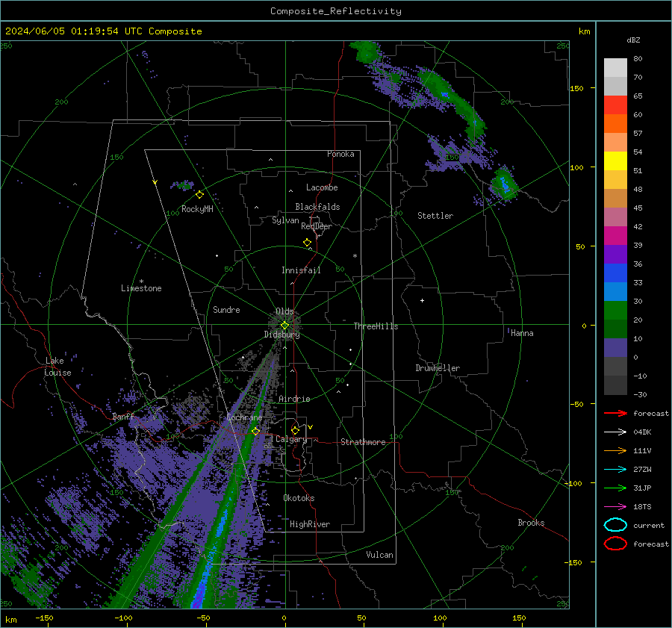
Task: Click the cyan current ellipse legend icon
Action: click(x=615, y=525)
